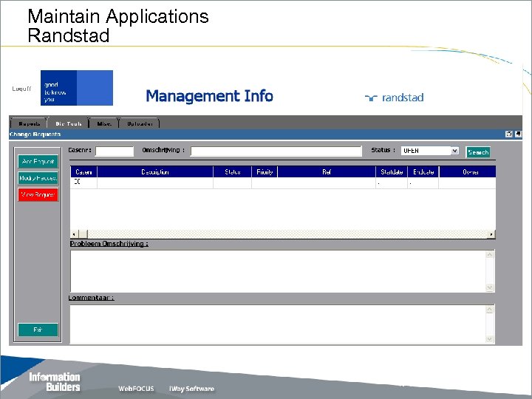
Task: Focus the Casenr input field
Action: (x=115, y=151)
